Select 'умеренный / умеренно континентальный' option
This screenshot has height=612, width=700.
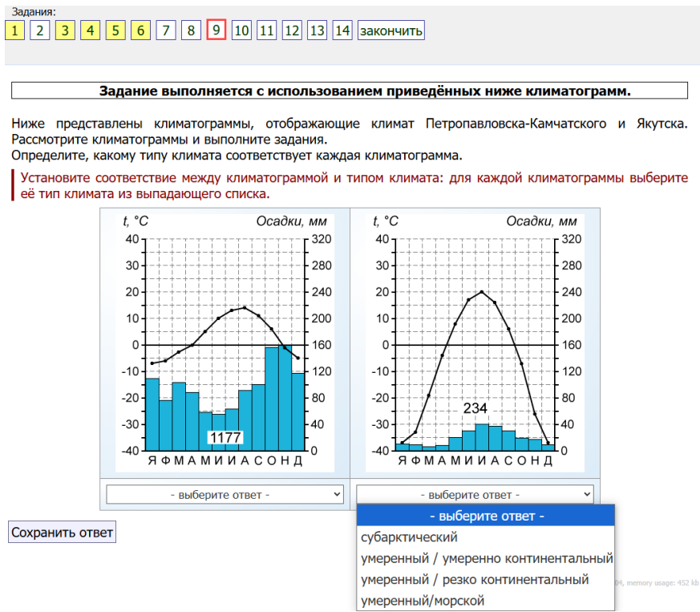point(486,558)
